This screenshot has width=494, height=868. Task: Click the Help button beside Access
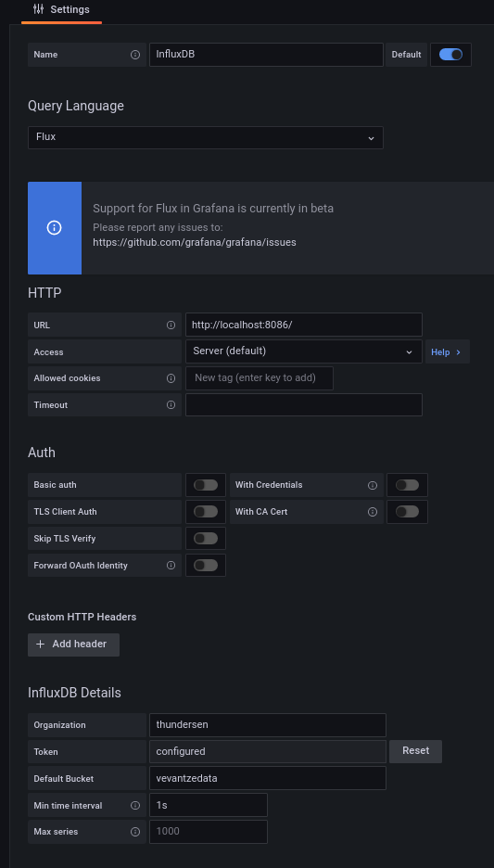(x=447, y=352)
